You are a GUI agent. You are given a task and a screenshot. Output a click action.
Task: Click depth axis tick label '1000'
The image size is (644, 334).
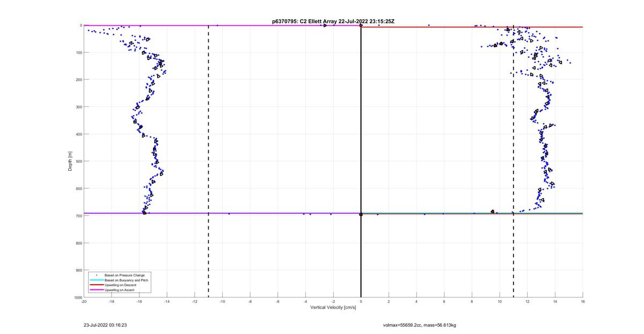77,297
